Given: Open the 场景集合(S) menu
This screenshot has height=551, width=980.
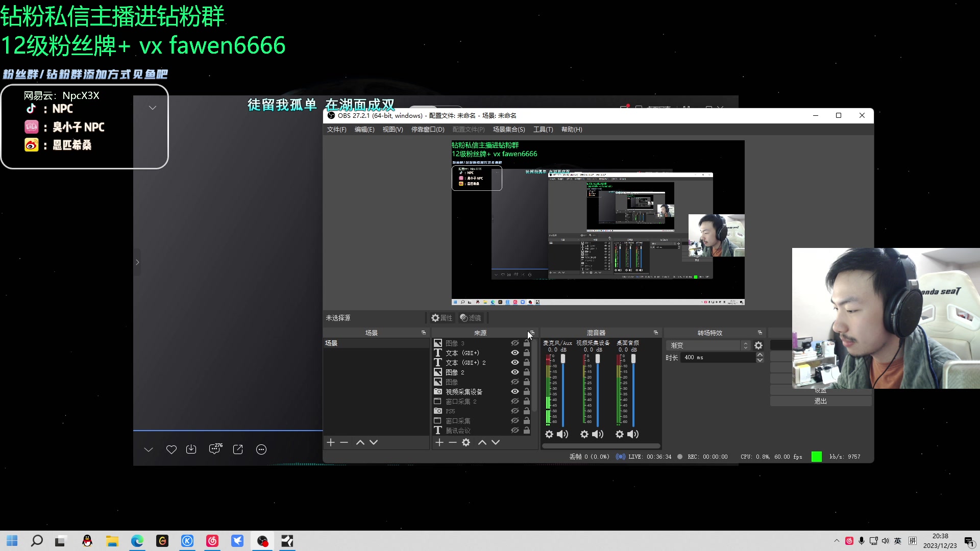Looking at the screenshot, I should click(508, 130).
